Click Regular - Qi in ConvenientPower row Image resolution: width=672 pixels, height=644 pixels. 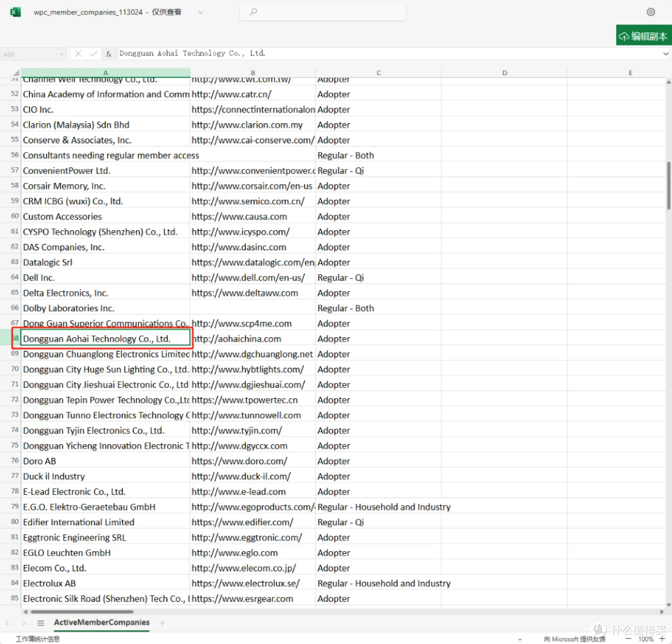click(378, 170)
